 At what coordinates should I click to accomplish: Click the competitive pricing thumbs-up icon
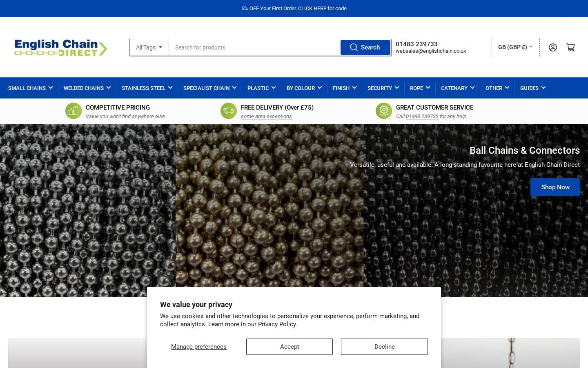tap(73, 111)
